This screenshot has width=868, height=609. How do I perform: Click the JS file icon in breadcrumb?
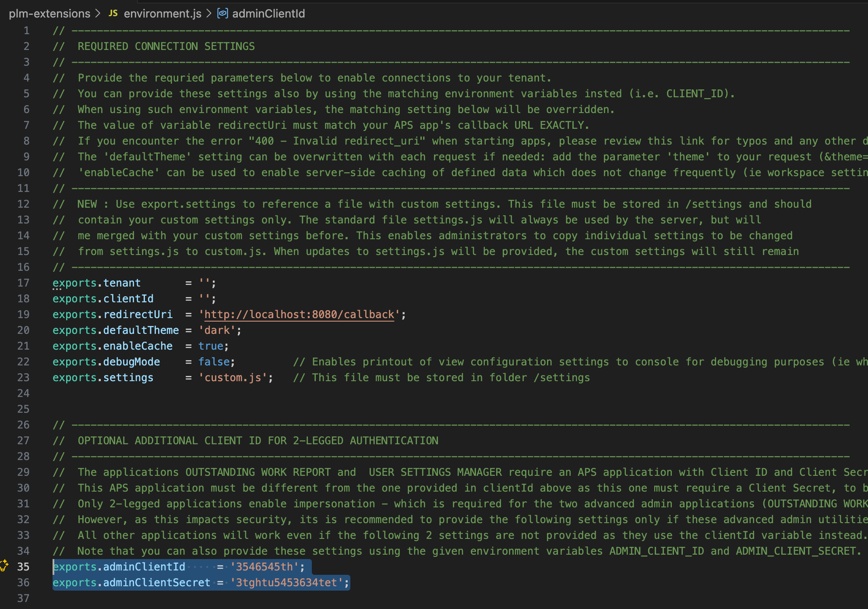click(113, 14)
